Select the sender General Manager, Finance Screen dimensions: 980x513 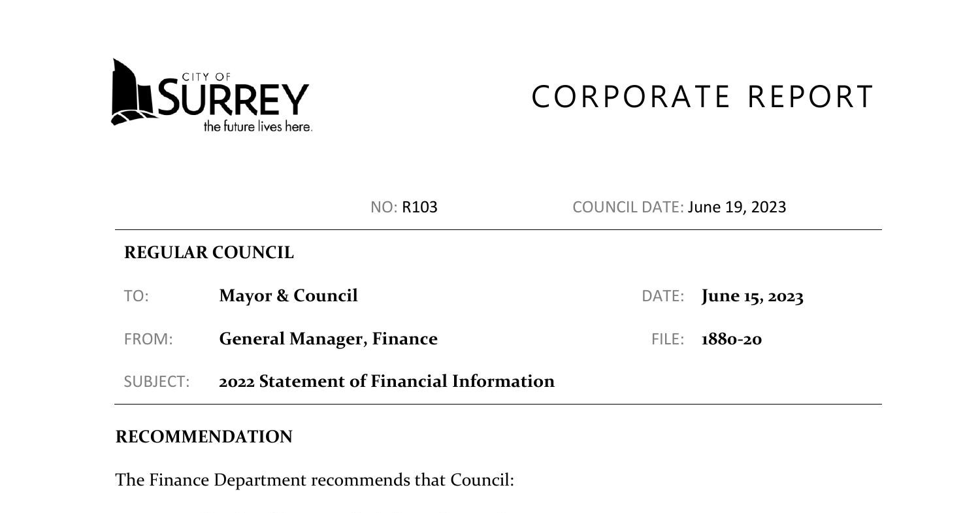pos(328,339)
